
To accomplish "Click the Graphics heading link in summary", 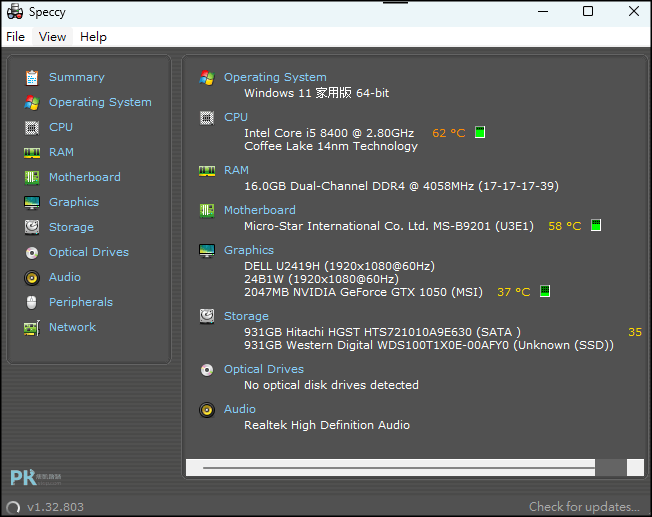I will (x=249, y=250).
